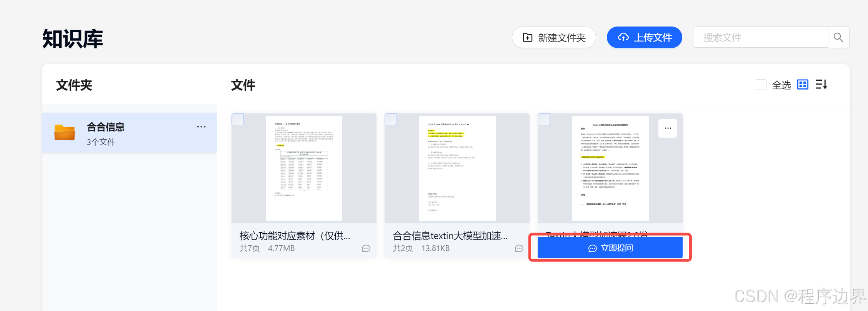868x311 pixels.
Task: Click chat icon on 合合信息textin大模型加速 card
Action: [x=519, y=249]
